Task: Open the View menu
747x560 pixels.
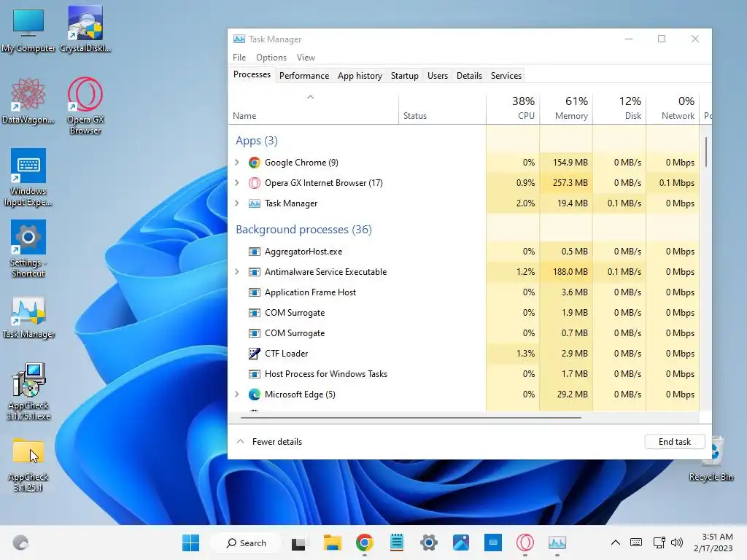Action: (306, 57)
